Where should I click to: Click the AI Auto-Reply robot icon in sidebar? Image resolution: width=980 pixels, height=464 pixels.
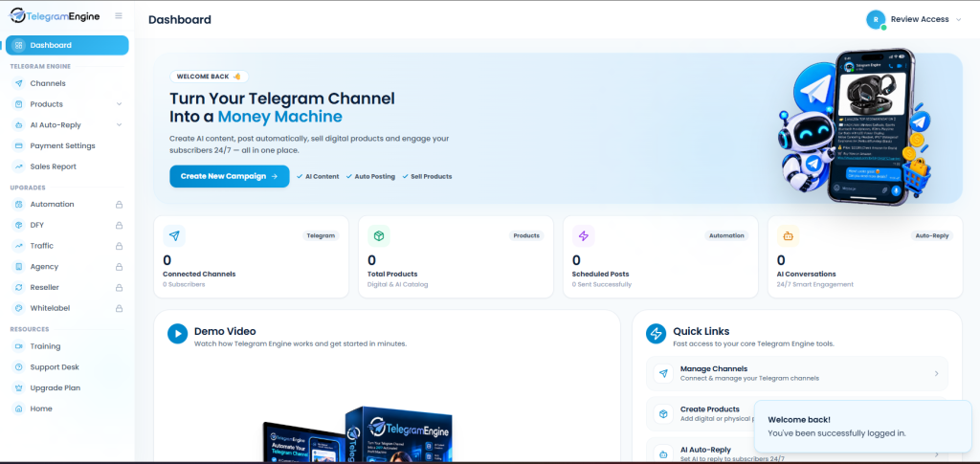coord(18,125)
